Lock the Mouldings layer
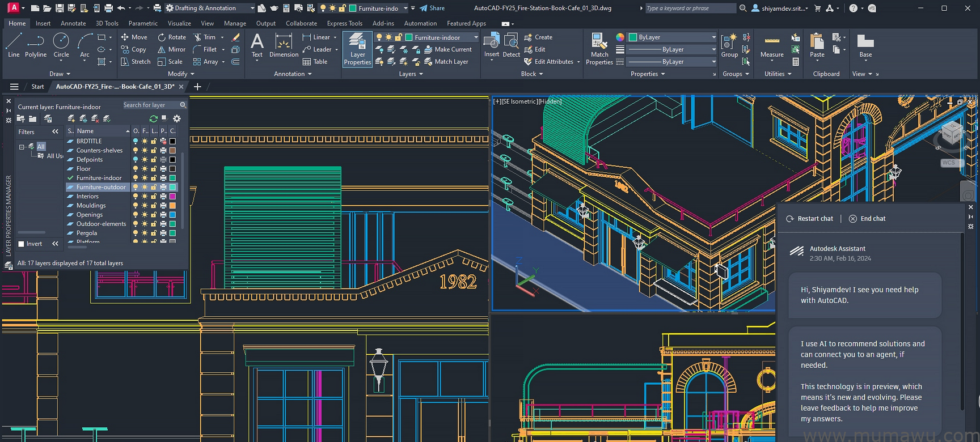The width and height of the screenshot is (980, 442). (154, 206)
